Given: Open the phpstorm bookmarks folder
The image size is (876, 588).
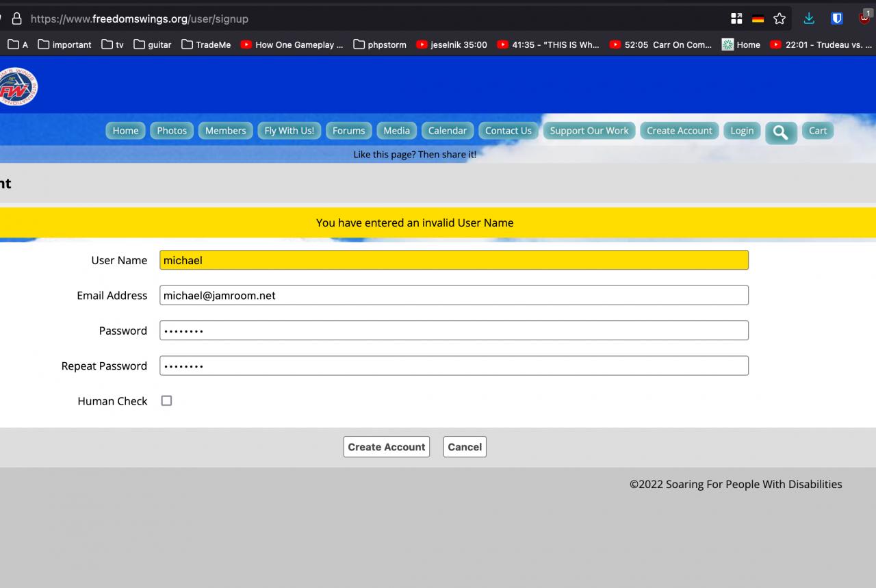Looking at the screenshot, I should (x=380, y=44).
